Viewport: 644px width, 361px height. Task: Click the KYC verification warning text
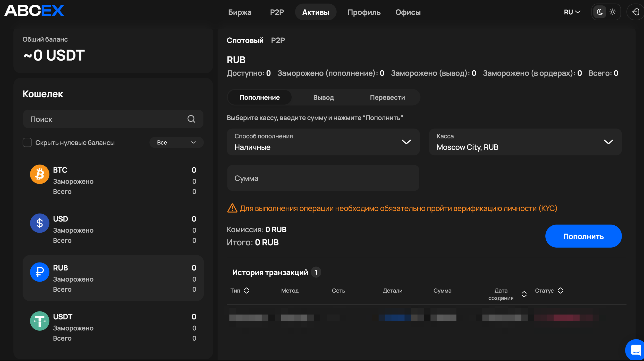pyautogui.click(x=399, y=208)
